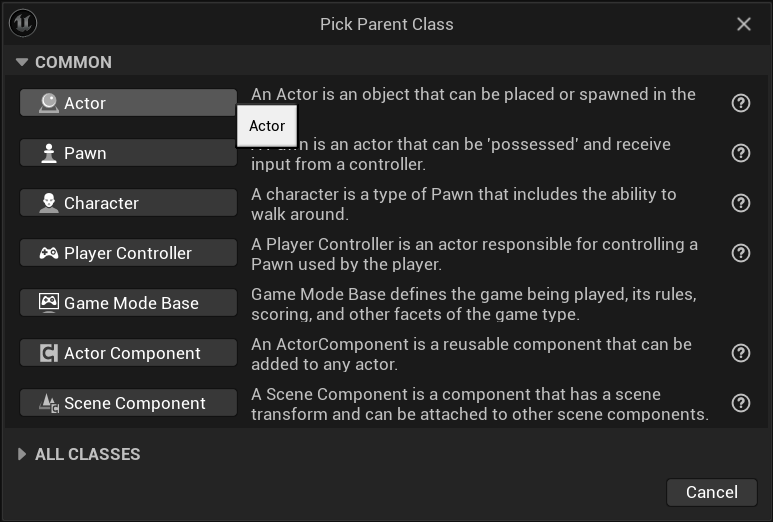
Task: Close the Pick Parent Class dialog
Action: pos(743,24)
